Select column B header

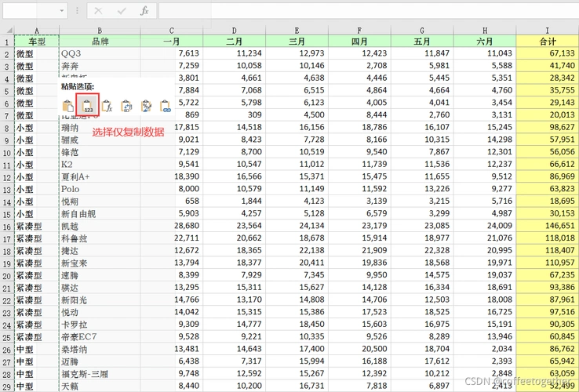[x=100, y=30]
